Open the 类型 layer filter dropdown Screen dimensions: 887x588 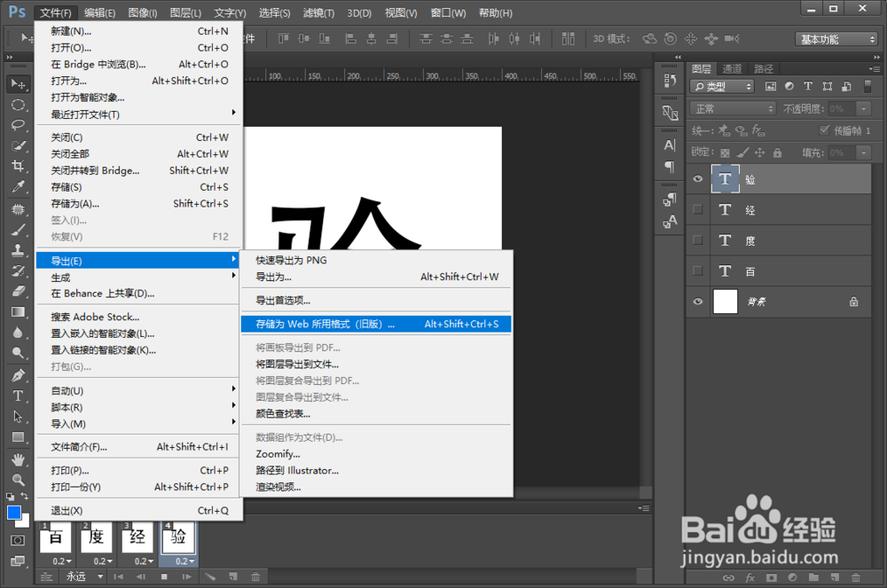pyautogui.click(x=722, y=87)
